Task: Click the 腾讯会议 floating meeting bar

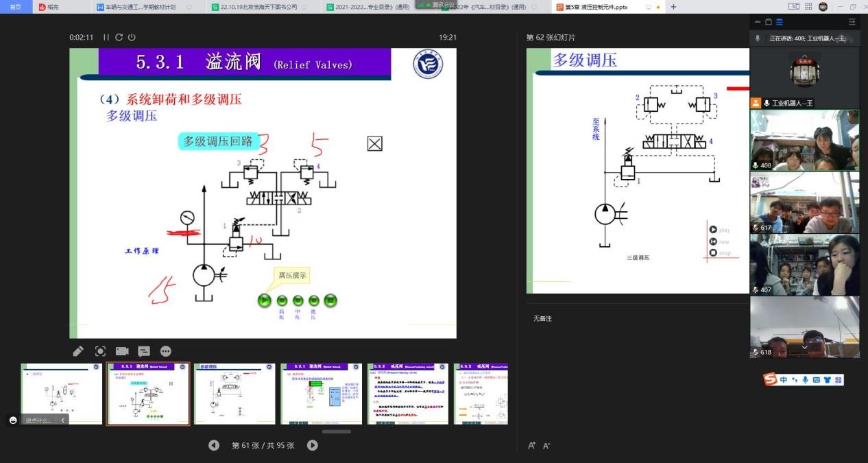Action: [x=435, y=5]
